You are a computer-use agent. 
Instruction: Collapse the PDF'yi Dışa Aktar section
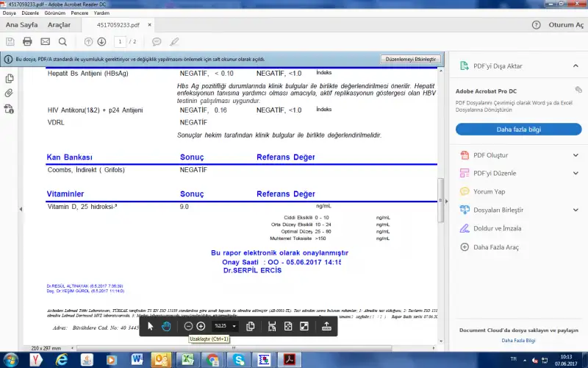click(x=576, y=66)
